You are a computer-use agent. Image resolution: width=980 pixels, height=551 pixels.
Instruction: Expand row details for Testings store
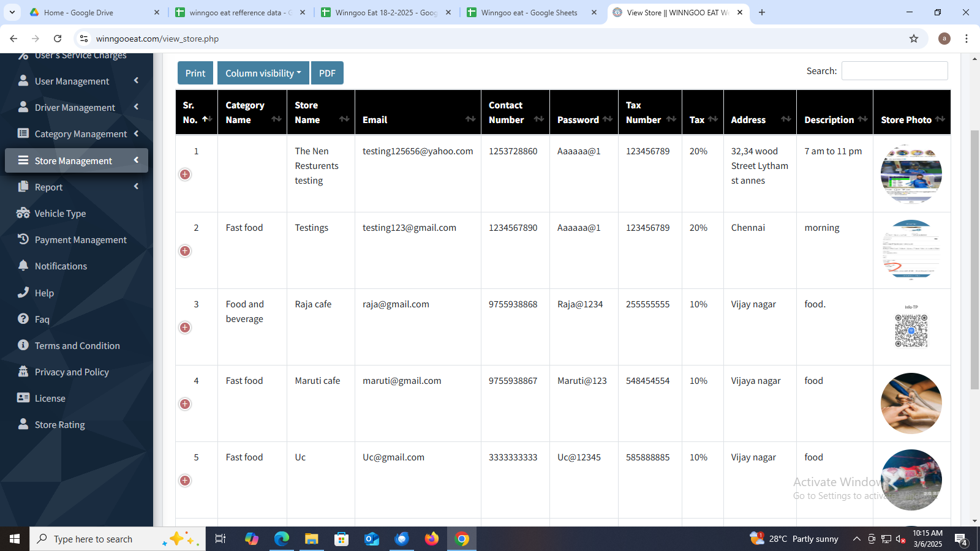coord(185,251)
